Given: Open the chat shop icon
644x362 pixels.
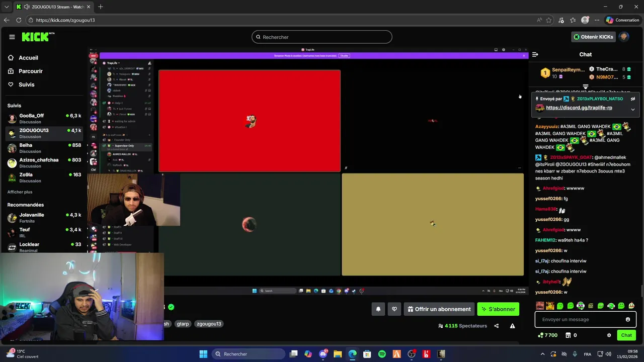Looking at the screenshot, I should pyautogui.click(x=568, y=335).
